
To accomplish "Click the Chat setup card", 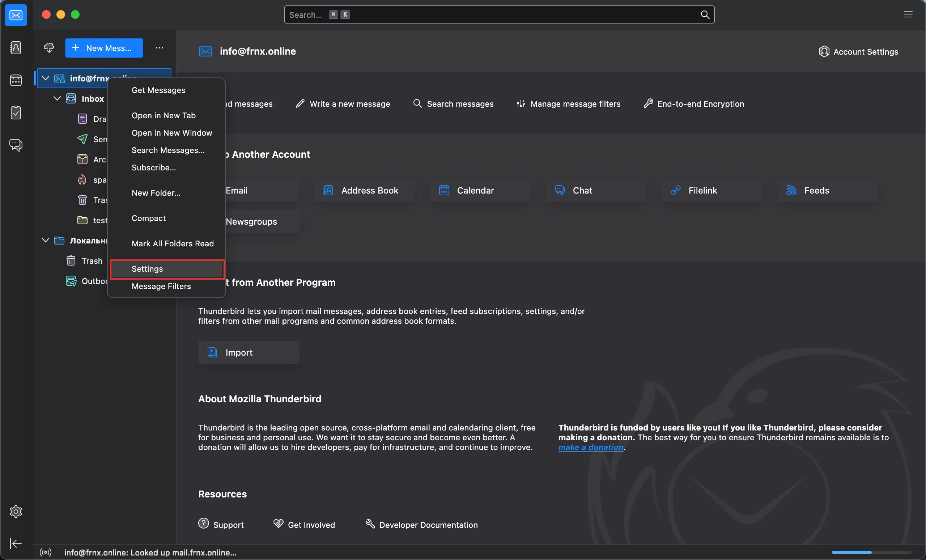I will (x=596, y=191).
